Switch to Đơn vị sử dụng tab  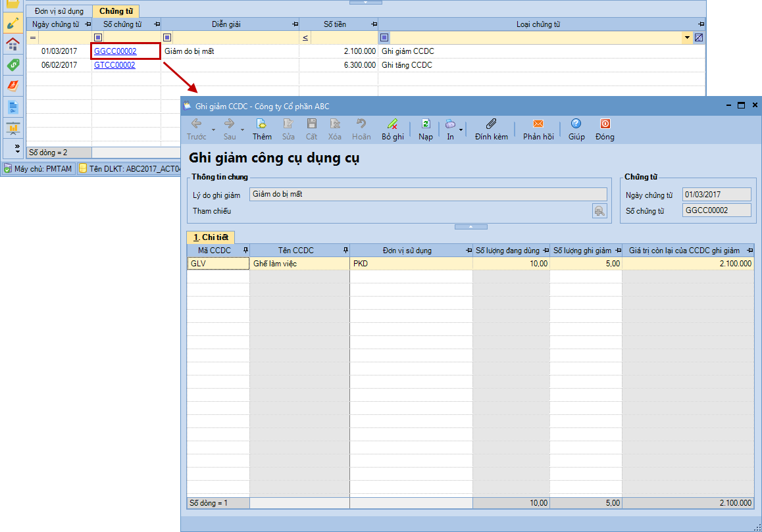[x=59, y=11]
